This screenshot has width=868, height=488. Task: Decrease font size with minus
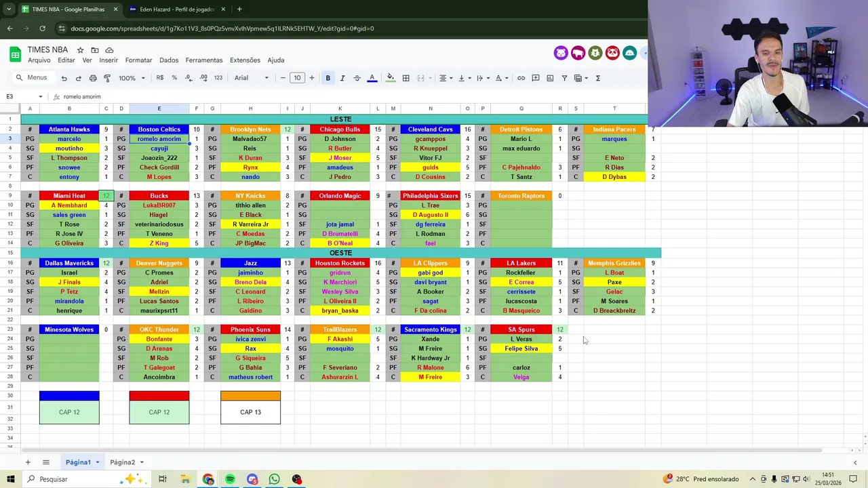coord(283,78)
